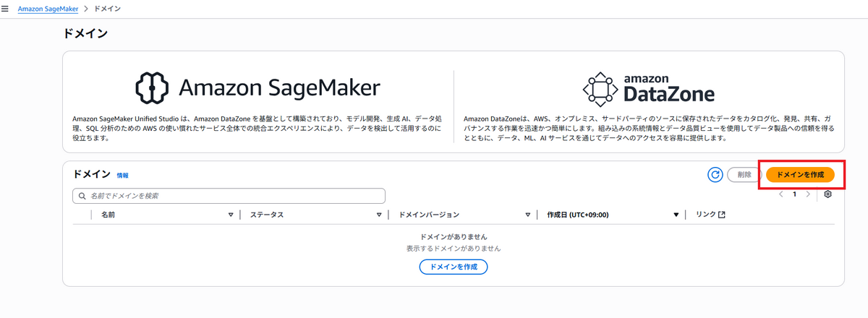
Task: Go to Amazon SageMaker breadcrumb link
Action: pos(48,9)
